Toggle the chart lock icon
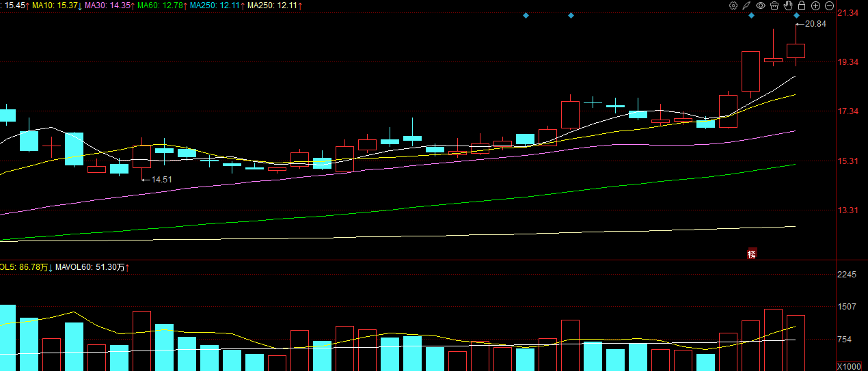Image resolution: width=868 pixels, height=371 pixels. click(802, 5)
